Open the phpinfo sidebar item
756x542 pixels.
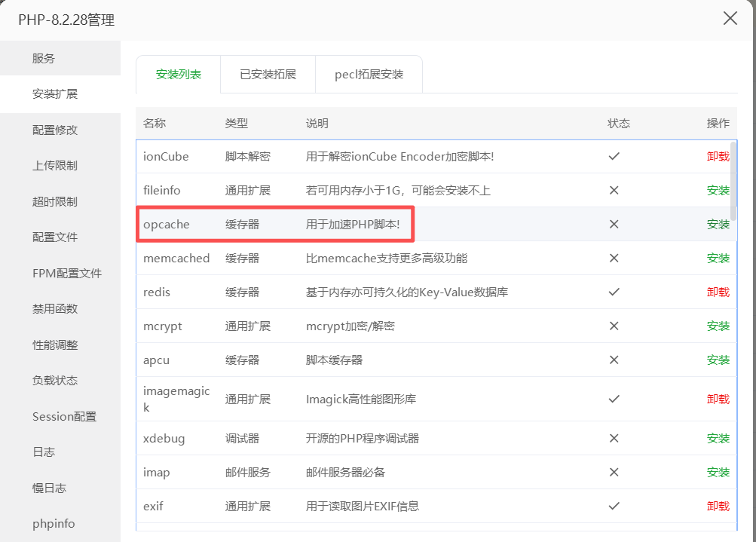pyautogui.click(x=54, y=523)
